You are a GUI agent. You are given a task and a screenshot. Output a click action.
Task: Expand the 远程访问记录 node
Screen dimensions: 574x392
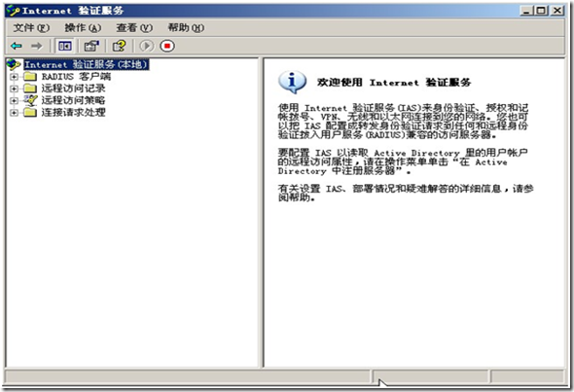coord(14,89)
